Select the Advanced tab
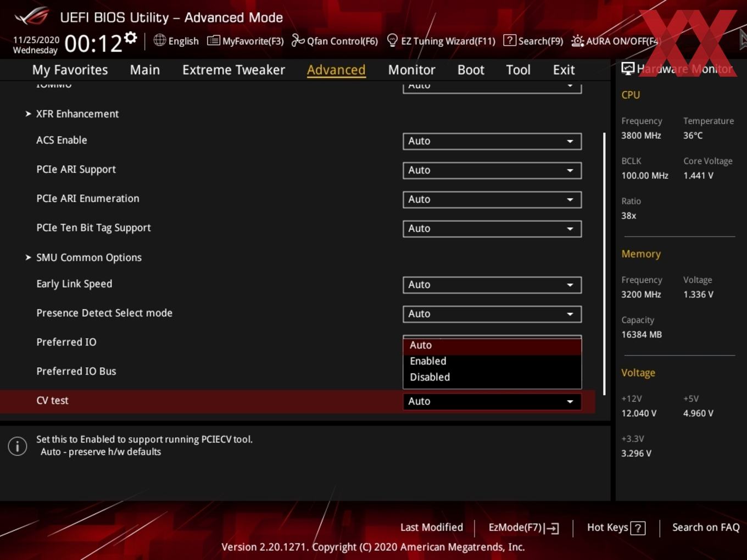The image size is (747, 560). tap(336, 70)
